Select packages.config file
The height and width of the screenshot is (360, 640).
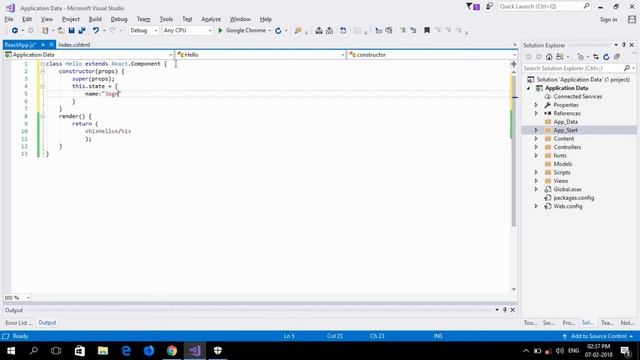(x=573, y=198)
